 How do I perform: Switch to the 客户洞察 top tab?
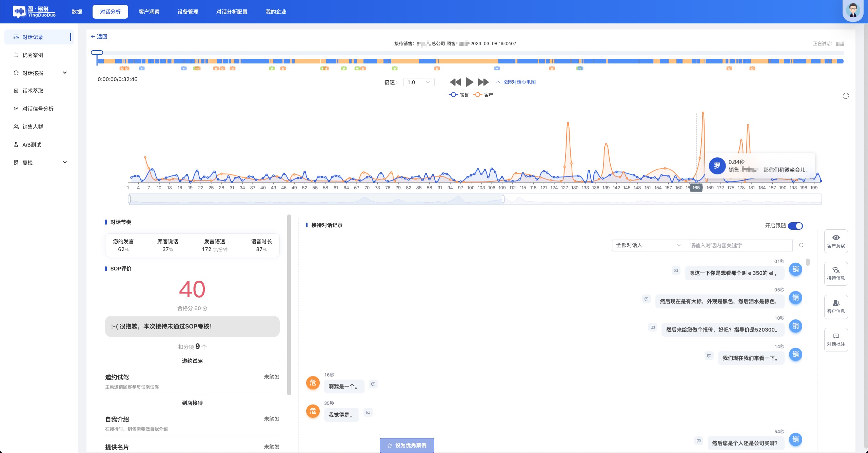(x=149, y=12)
